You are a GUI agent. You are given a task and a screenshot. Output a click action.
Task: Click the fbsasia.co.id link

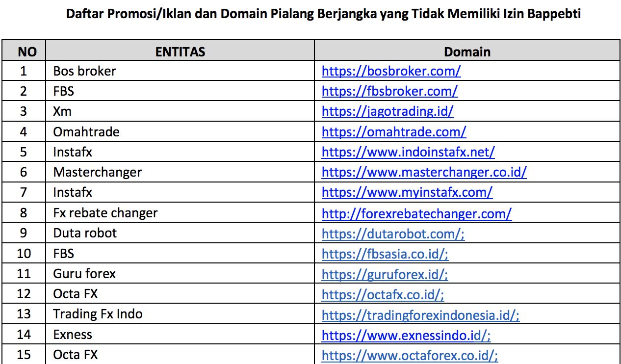tap(385, 254)
